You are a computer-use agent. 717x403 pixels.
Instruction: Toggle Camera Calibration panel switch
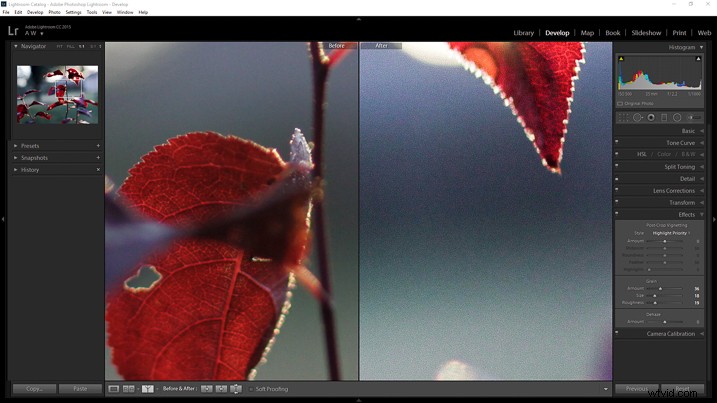[617, 332]
